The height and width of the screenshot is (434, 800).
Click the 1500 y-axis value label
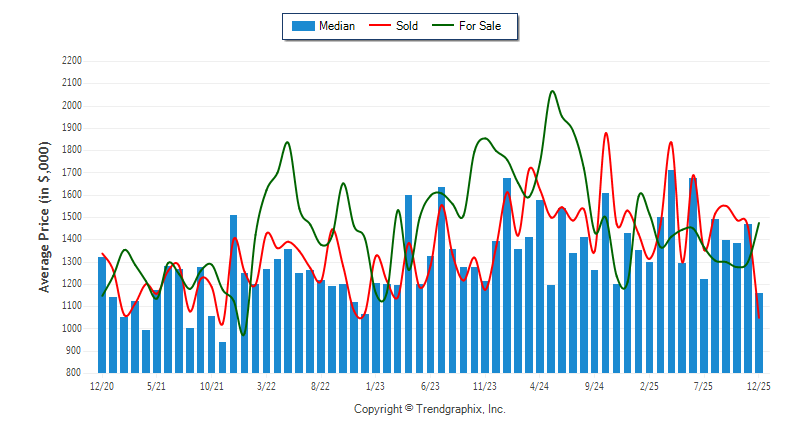point(71,217)
